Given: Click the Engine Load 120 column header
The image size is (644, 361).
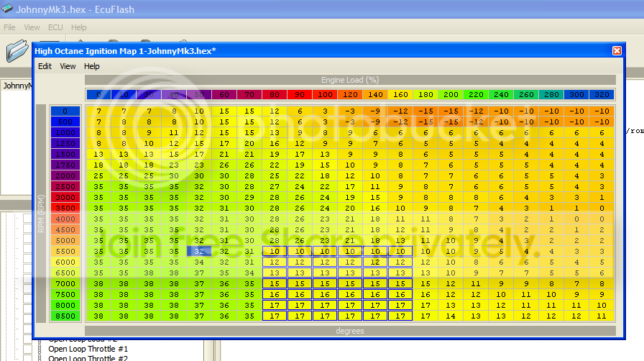Looking at the screenshot, I should [350, 95].
